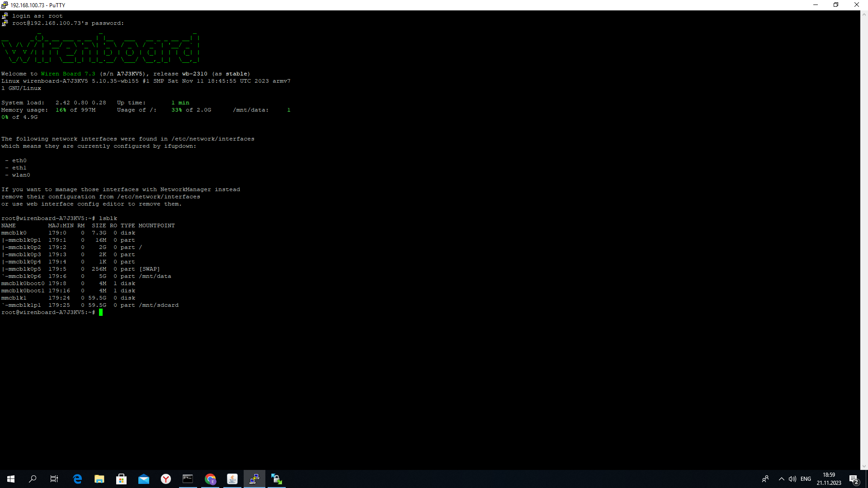Open the WinSCP-style transfer app on taskbar

pos(277,479)
